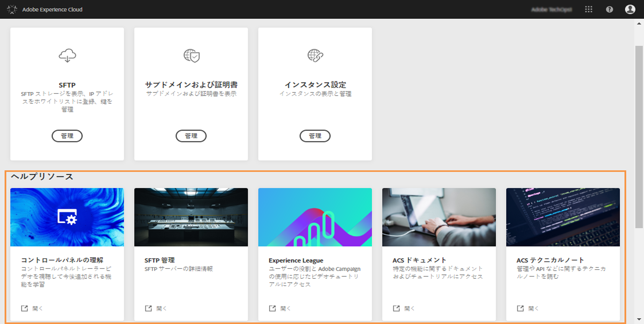Select the ACS ドキュメント laptop thumbnail
This screenshot has width=644, height=324.
point(439,217)
